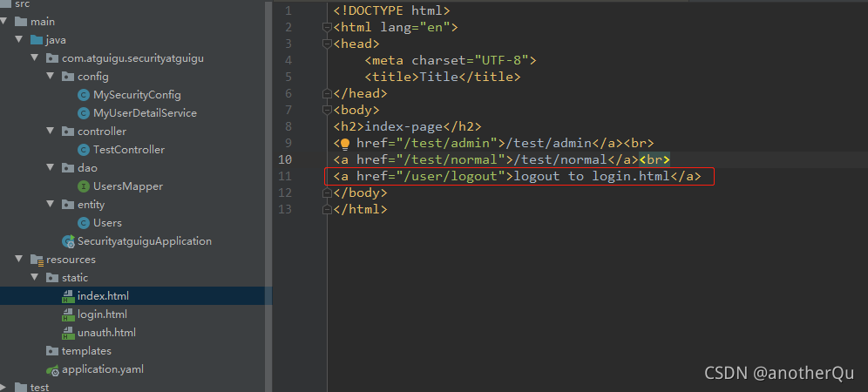Click the UsersMapper interface icon
The width and height of the screenshot is (868, 392).
click(84, 186)
